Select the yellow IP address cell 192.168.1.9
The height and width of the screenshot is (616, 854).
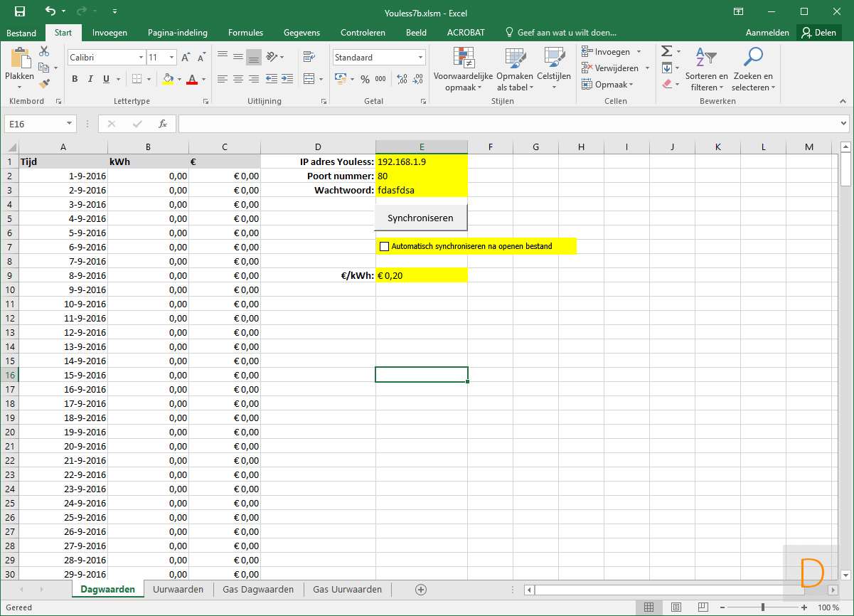click(421, 161)
